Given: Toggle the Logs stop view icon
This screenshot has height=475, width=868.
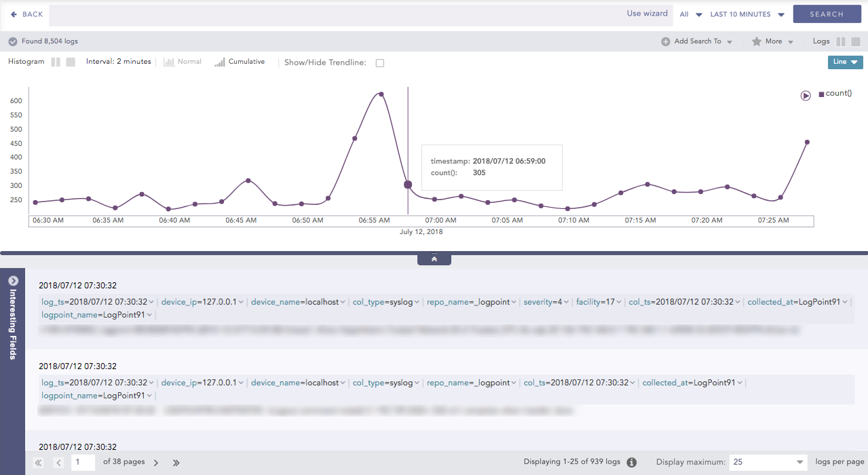Looking at the screenshot, I should [x=856, y=41].
